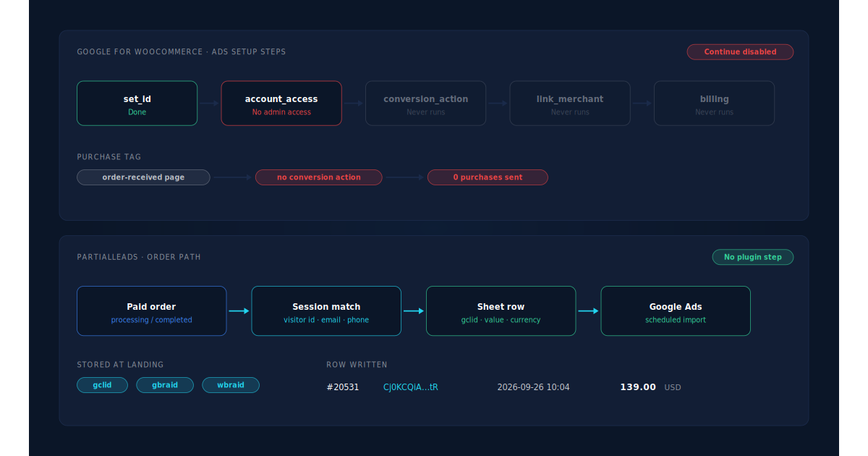Click the timestamp 2026-09-26 10:04
Viewport: 868px width, 456px height.
(x=533, y=387)
